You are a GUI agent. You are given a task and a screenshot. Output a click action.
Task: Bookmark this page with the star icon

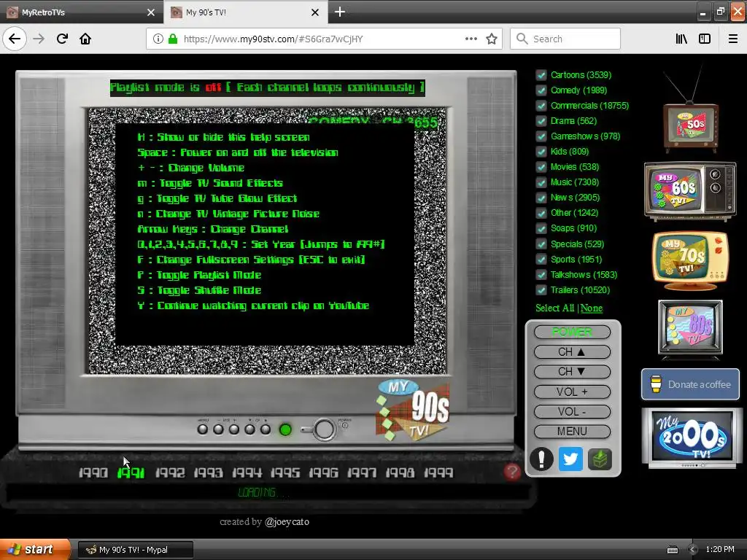[x=492, y=39]
